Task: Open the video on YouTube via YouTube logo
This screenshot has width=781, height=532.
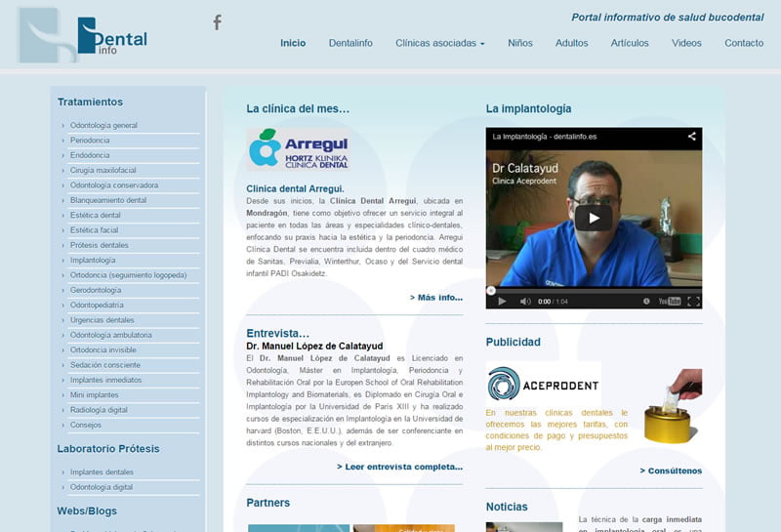Action: pyautogui.click(x=670, y=302)
